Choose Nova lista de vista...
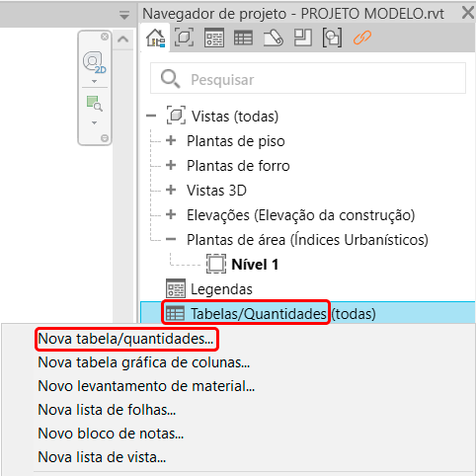This screenshot has width=476, height=476. click(102, 457)
